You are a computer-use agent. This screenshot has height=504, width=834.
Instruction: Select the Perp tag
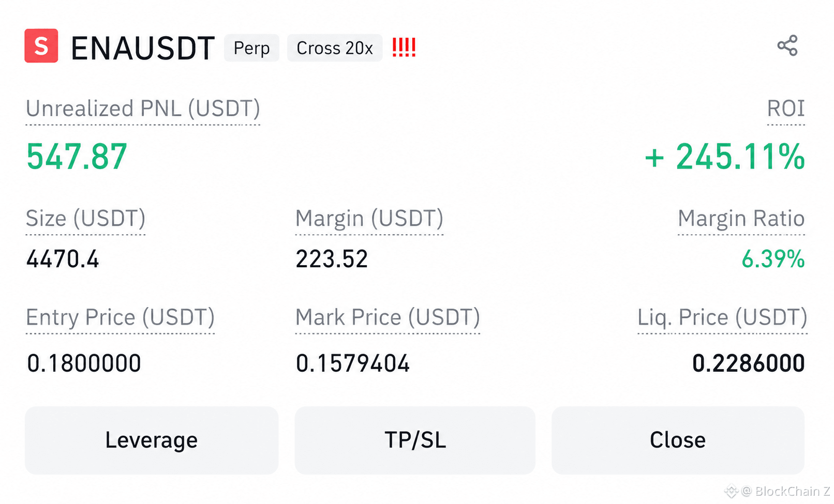(251, 48)
